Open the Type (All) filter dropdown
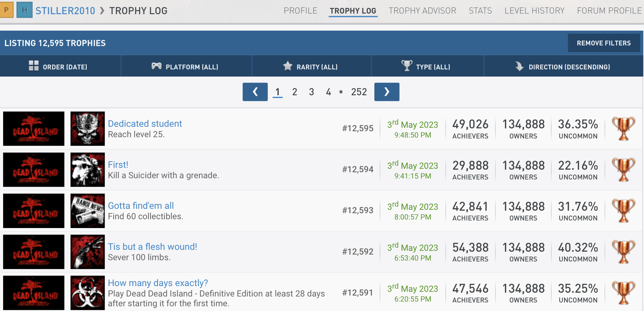This screenshot has height=311, width=644. coord(426,67)
